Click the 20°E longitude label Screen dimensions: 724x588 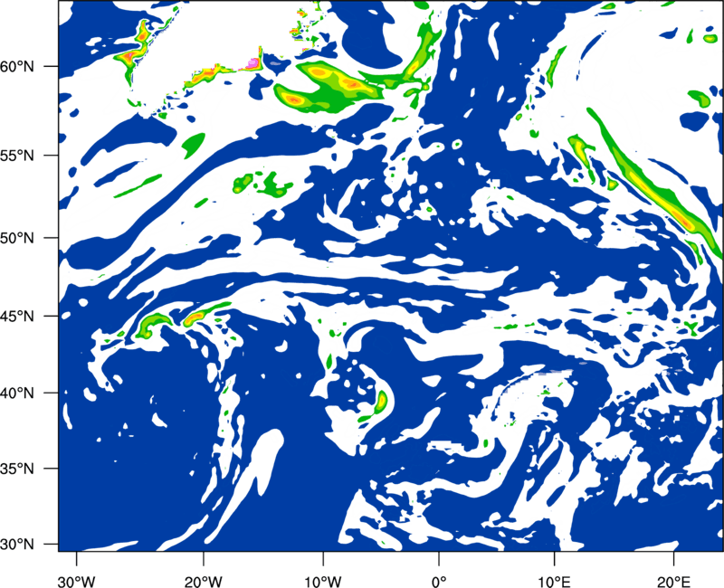673,582
